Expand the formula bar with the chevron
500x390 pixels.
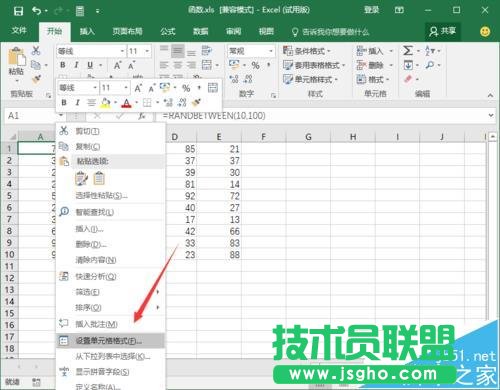[x=491, y=115]
